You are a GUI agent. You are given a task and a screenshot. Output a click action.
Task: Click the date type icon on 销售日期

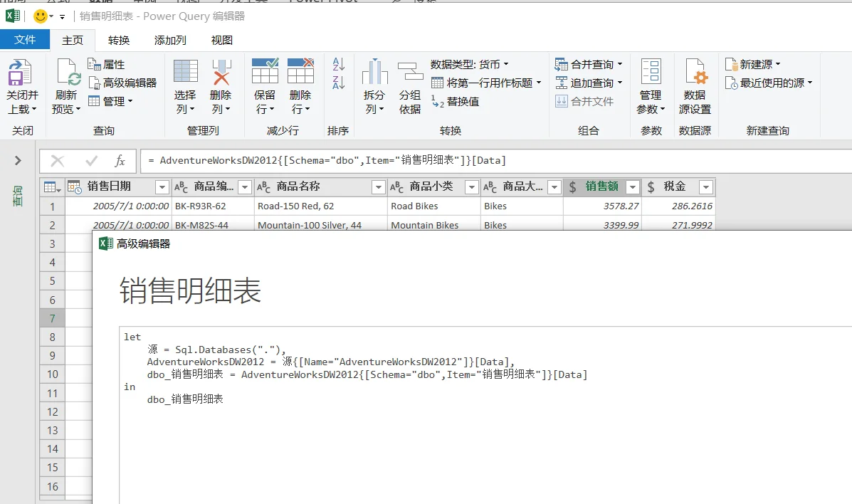(x=75, y=187)
